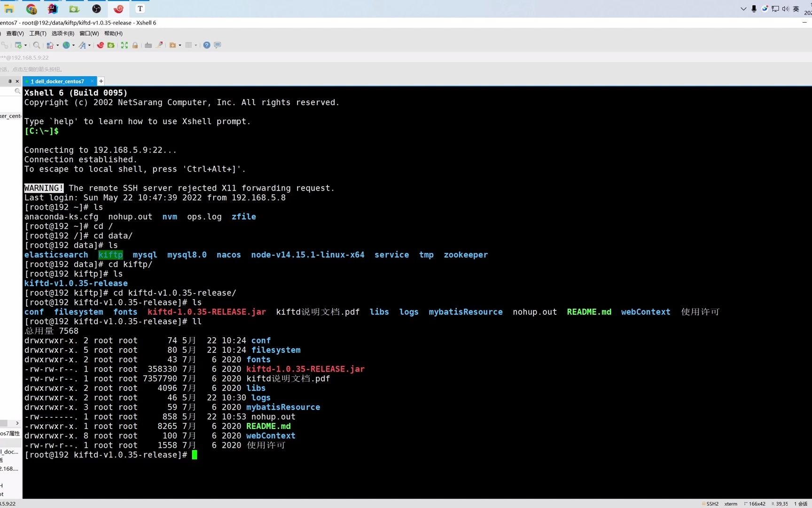812x508 pixels.
Task: Expand the color scheme dropdown arrow
Action: [x=57, y=45]
